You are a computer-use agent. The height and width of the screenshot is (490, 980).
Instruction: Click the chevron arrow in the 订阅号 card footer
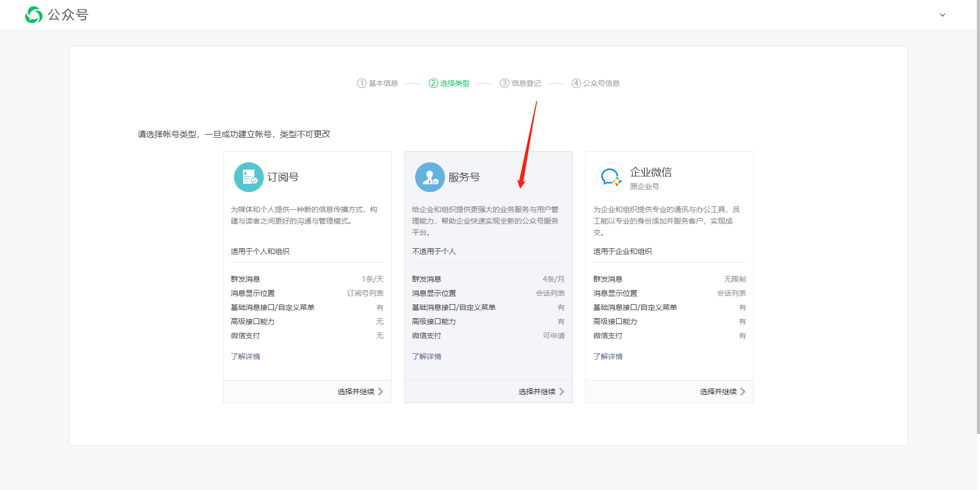coord(381,392)
